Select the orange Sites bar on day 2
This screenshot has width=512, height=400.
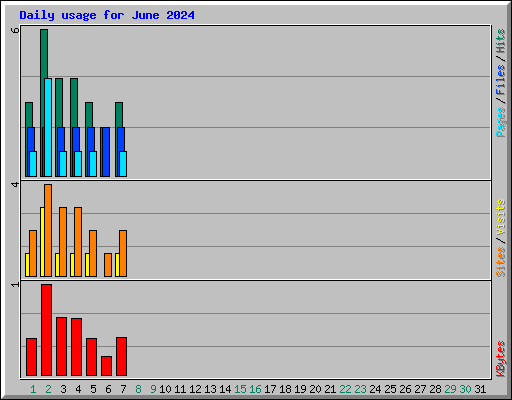(48, 230)
